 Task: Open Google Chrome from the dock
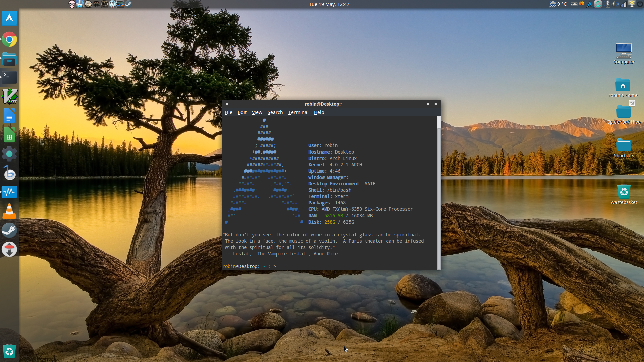click(9, 40)
